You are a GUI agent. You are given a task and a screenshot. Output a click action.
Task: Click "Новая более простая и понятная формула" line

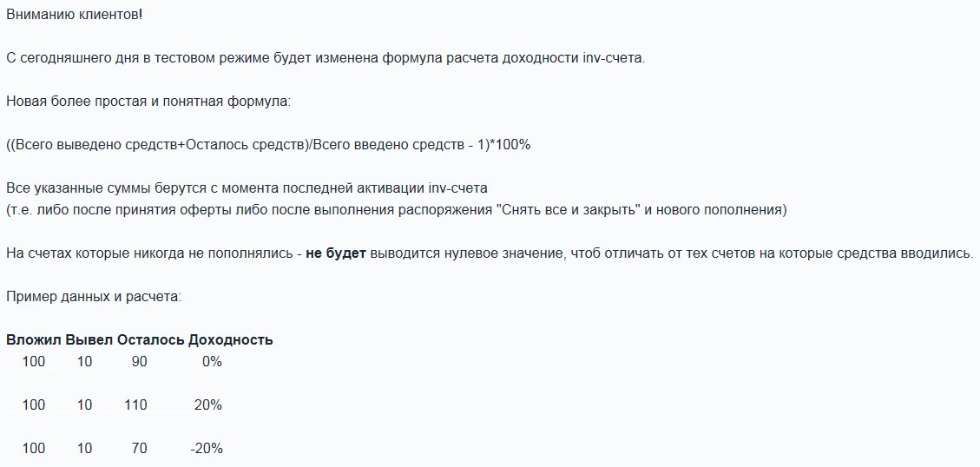pyautogui.click(x=149, y=102)
